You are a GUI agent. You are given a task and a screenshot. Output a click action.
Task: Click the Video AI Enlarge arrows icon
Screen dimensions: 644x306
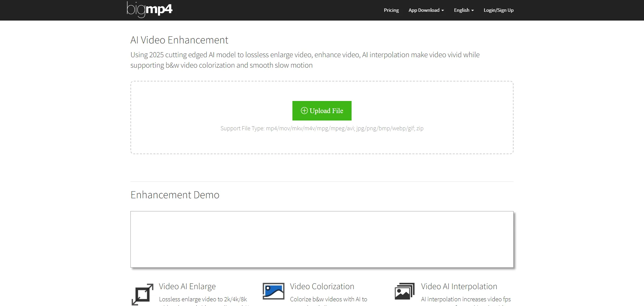(x=143, y=294)
